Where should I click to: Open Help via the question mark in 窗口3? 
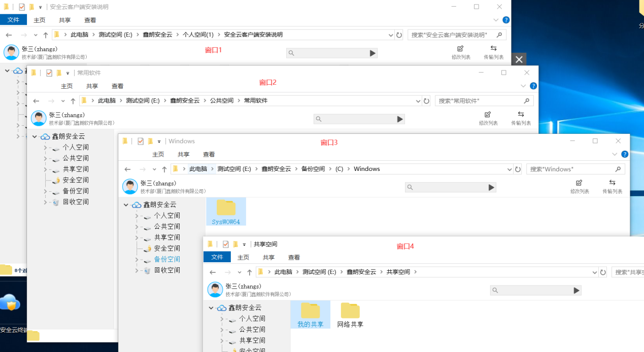point(624,154)
